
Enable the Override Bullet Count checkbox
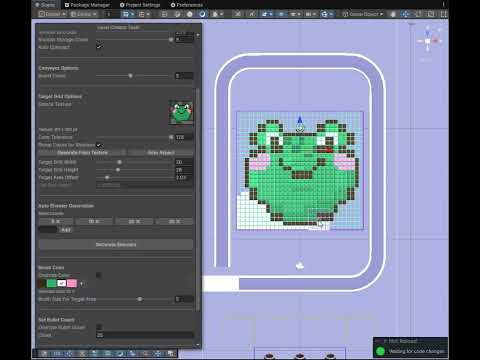click(x=99, y=327)
